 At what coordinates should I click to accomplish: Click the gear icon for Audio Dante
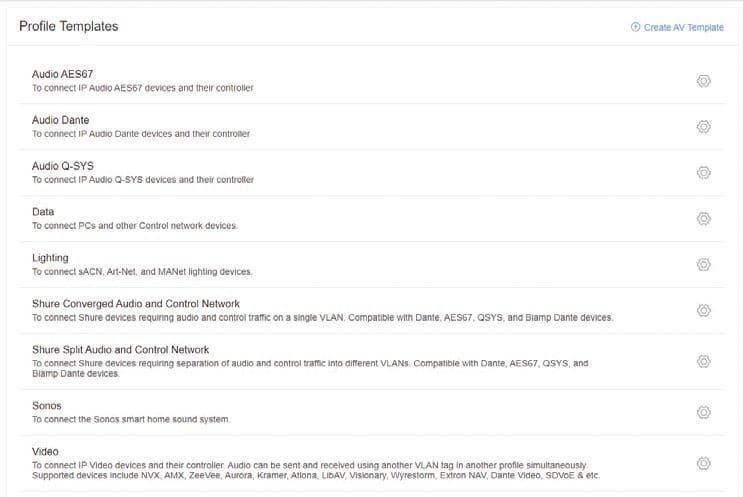(703, 127)
